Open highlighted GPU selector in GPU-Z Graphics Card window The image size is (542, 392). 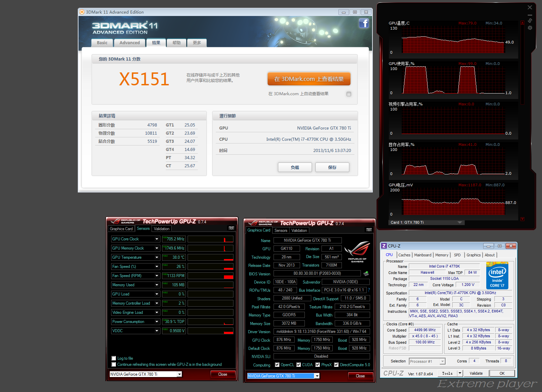coord(317,376)
